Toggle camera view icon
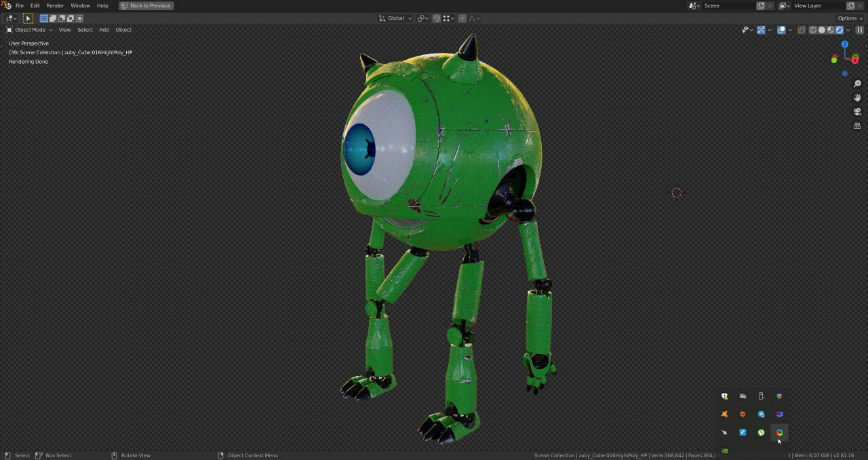Image resolution: width=868 pixels, height=460 pixels. click(857, 112)
